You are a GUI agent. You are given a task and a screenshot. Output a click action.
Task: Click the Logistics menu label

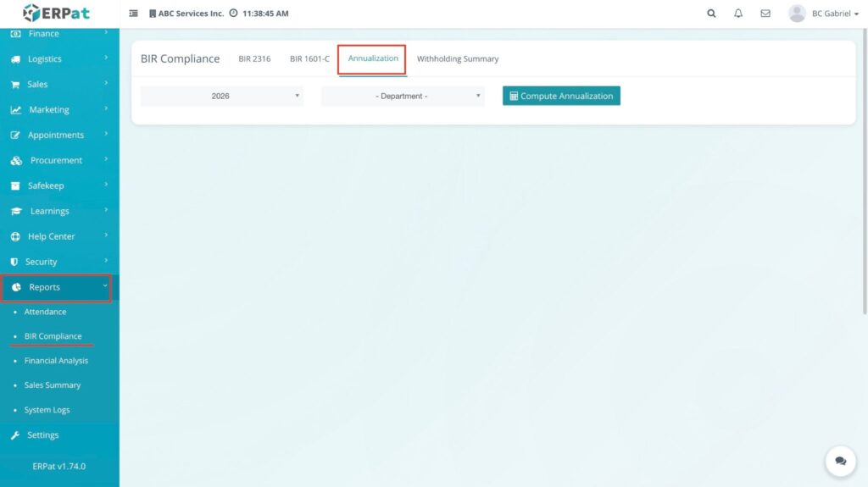(x=45, y=59)
